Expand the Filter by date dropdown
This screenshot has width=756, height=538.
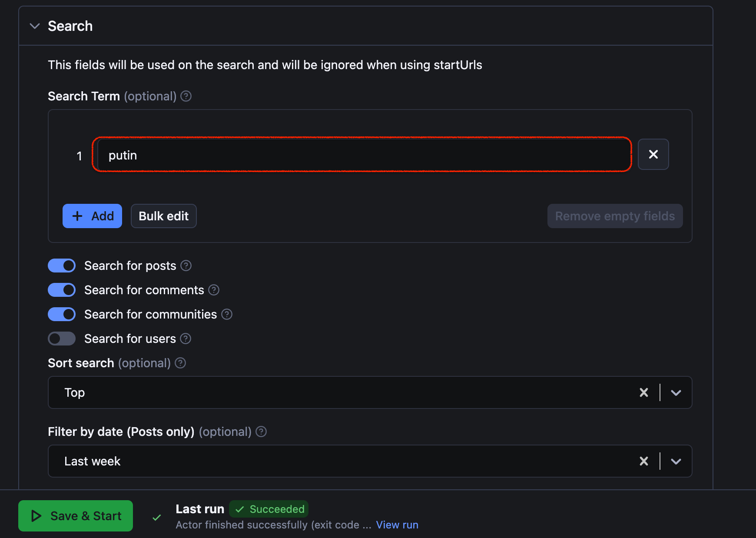coord(676,461)
